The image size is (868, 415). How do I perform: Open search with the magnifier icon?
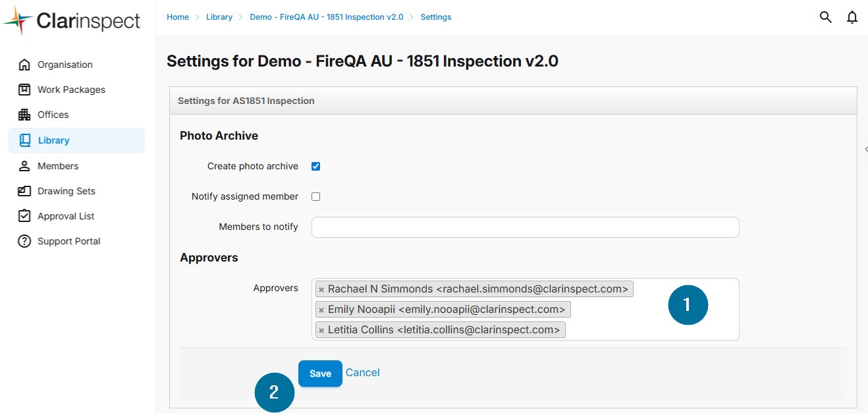pyautogui.click(x=825, y=17)
